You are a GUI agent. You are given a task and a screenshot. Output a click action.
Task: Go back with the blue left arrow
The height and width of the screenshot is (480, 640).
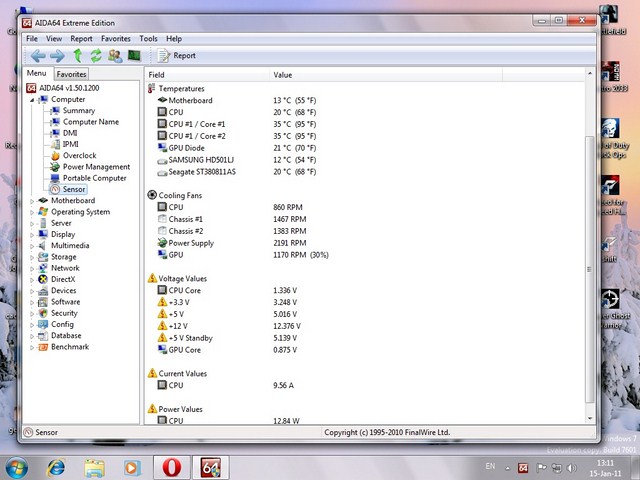pos(38,56)
